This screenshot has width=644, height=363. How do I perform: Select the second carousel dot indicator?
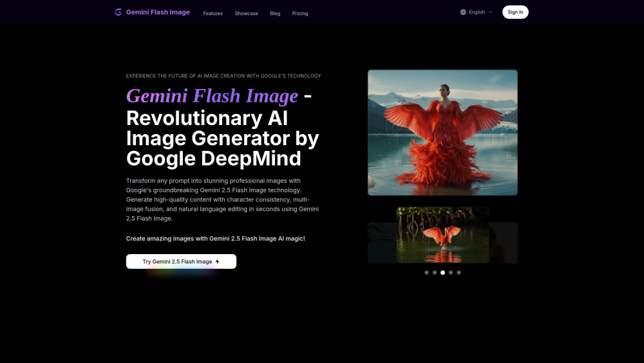pos(435,273)
